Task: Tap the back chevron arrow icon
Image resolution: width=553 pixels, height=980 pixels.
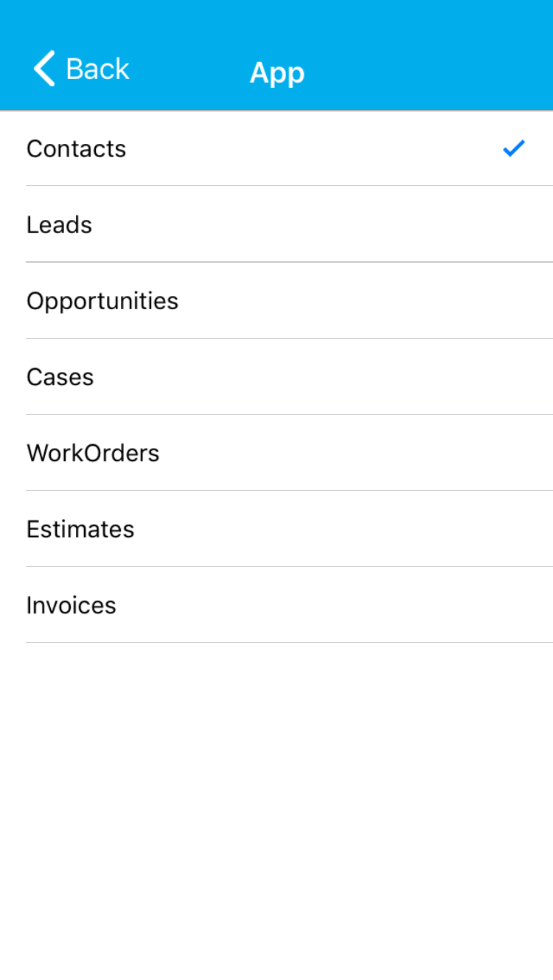Action: [x=44, y=69]
